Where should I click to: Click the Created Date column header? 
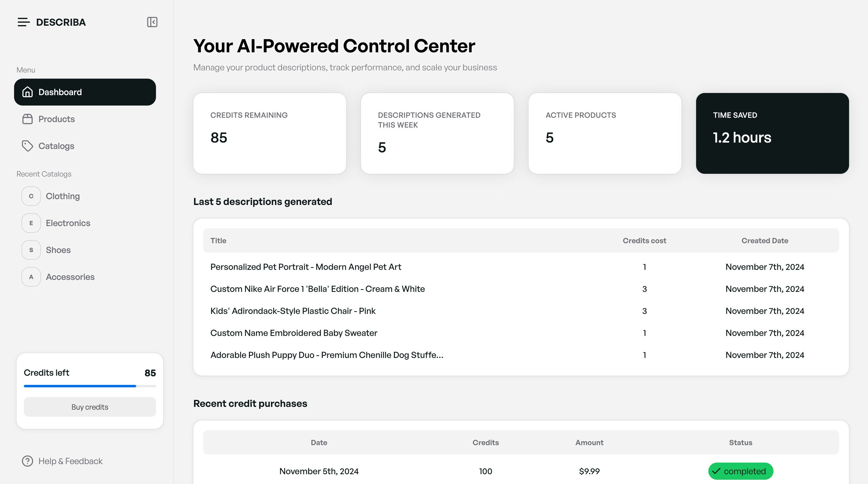coord(764,241)
